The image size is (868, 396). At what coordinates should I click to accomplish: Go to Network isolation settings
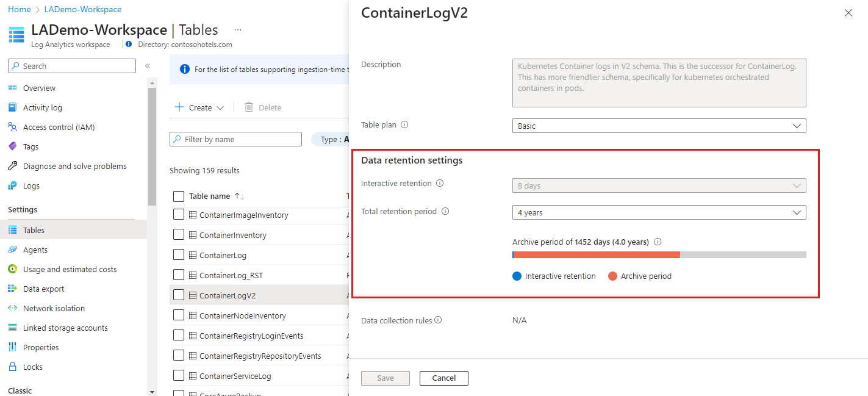(54, 308)
